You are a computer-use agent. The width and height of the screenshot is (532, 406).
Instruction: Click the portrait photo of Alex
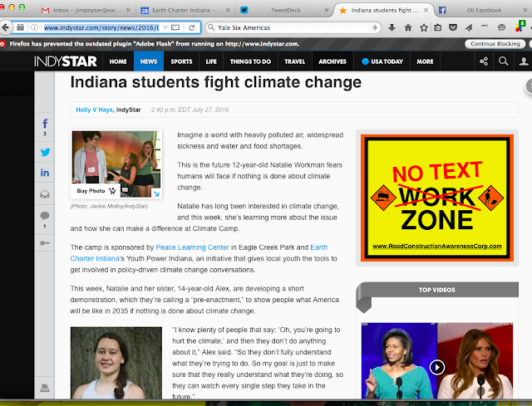(x=116, y=363)
